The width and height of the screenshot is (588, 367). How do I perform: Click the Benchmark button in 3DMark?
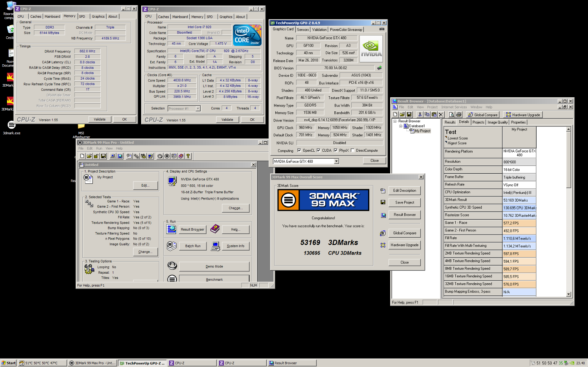[214, 279]
